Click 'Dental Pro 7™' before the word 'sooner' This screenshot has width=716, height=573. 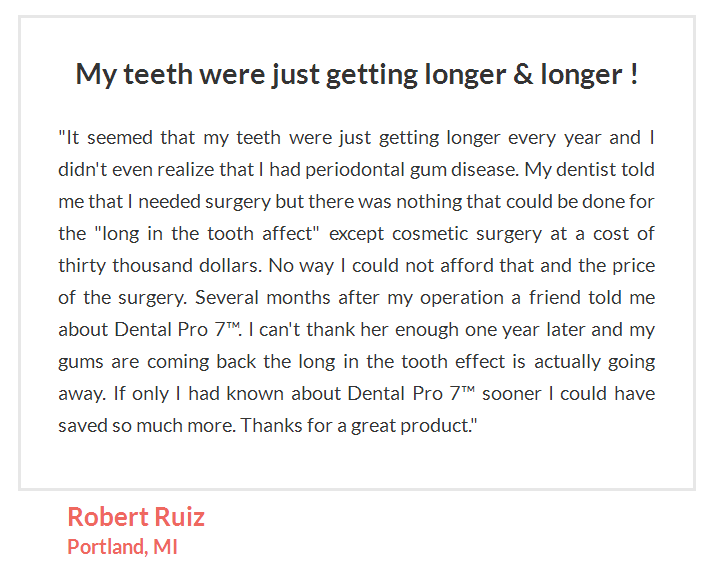tap(411, 394)
